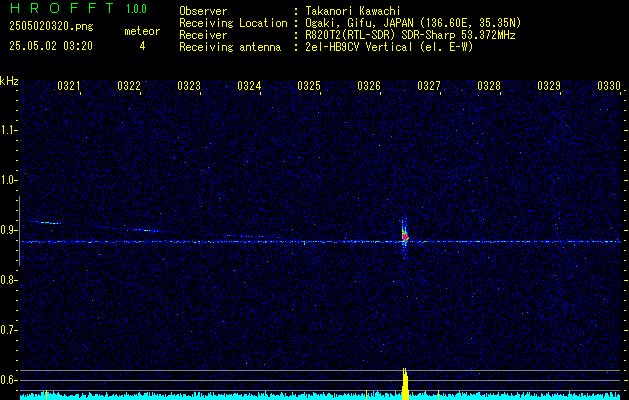Click the 'meteor' counter label

point(142,31)
